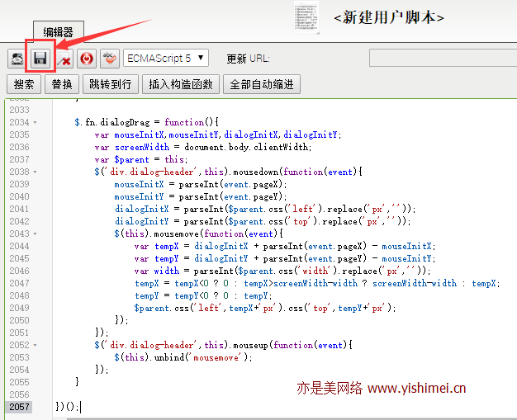Click the <新建用户脚本> title

coord(389,17)
